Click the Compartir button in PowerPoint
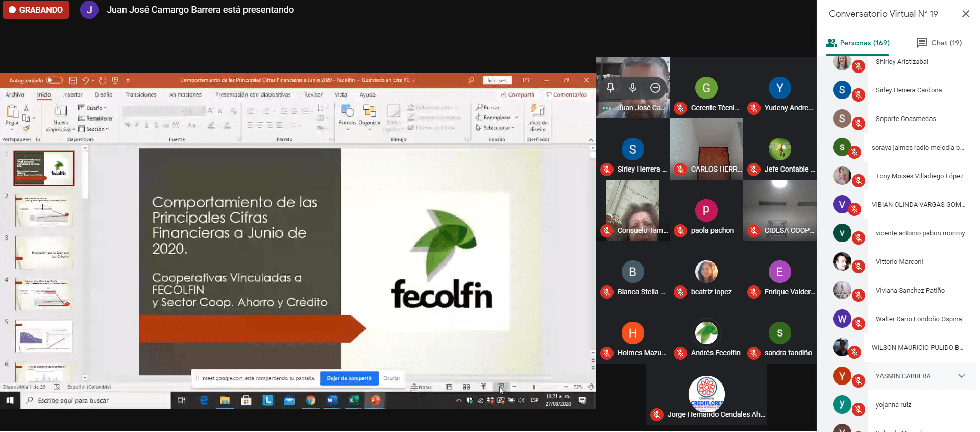980x432 pixels. [x=518, y=94]
